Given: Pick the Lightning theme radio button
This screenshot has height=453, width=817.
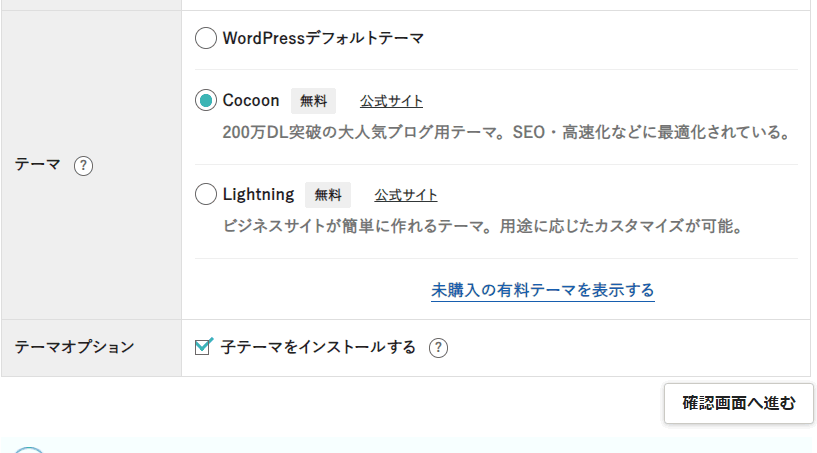Looking at the screenshot, I should point(205,194).
